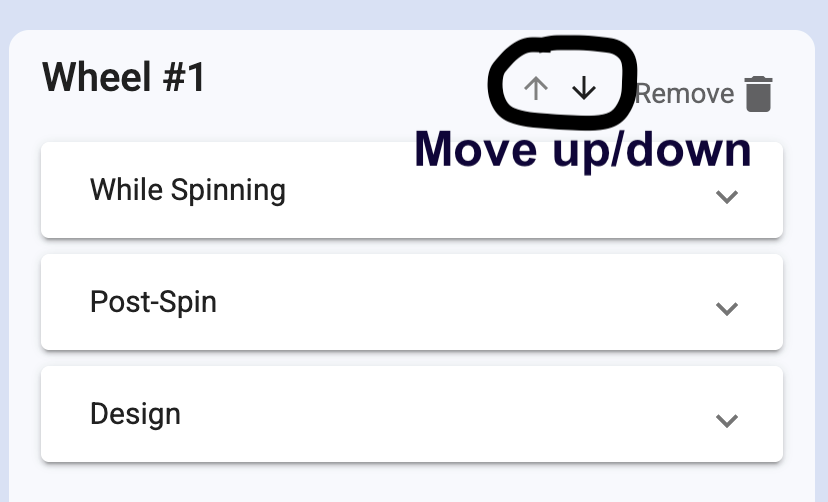The height and width of the screenshot is (502, 828).
Task: Click the Wheel #1 heading
Action: [x=124, y=78]
